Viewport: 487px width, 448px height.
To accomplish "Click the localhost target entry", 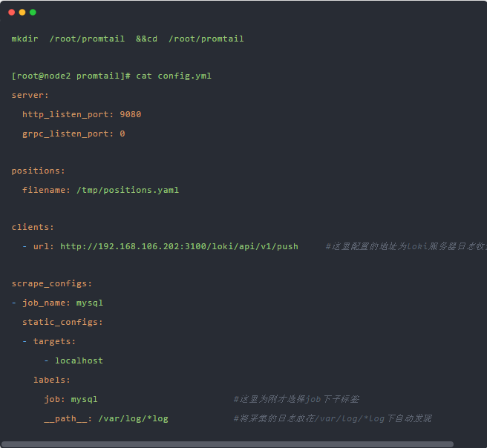I will tap(79, 360).
